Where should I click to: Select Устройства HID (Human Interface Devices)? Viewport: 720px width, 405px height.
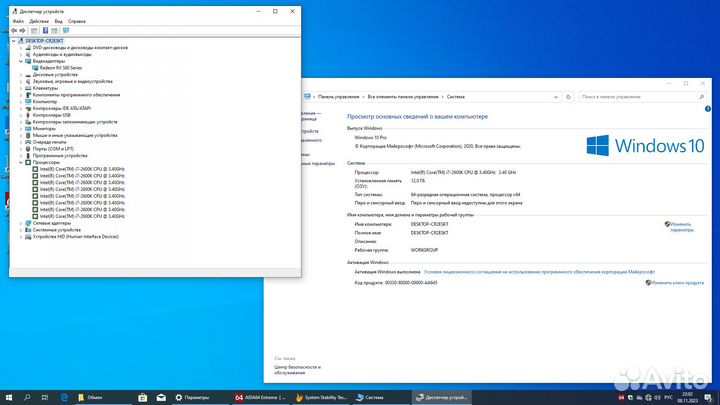point(75,236)
